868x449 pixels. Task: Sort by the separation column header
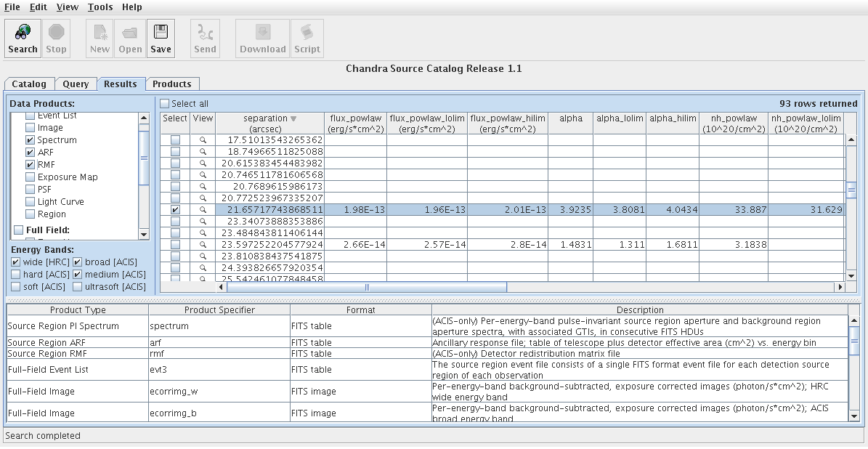(269, 124)
